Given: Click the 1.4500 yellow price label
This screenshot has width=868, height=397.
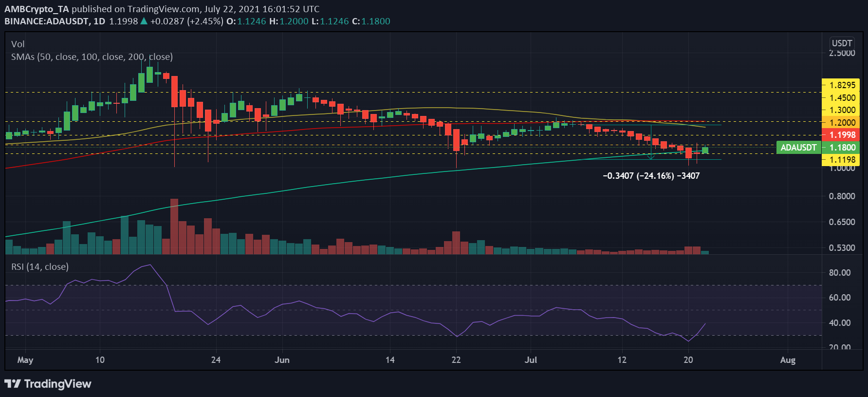Looking at the screenshot, I should [841, 97].
